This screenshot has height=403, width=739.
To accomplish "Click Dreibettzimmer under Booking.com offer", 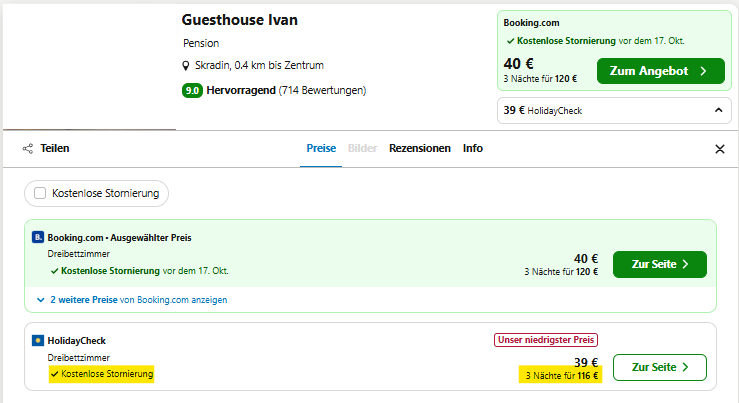I will 78,254.
